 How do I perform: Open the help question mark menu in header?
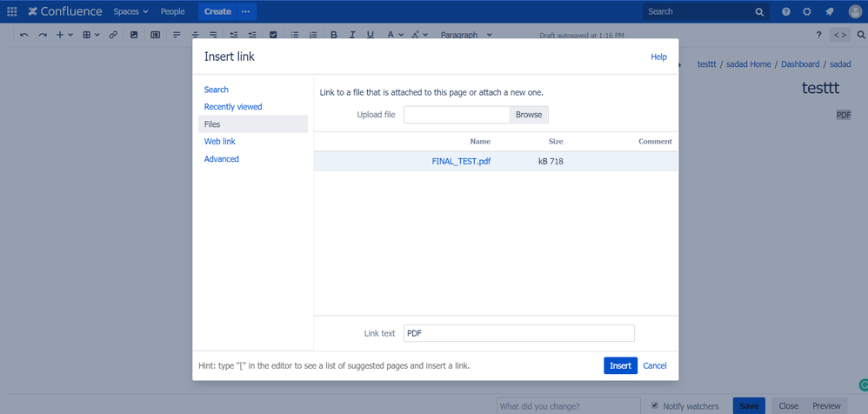point(786,11)
